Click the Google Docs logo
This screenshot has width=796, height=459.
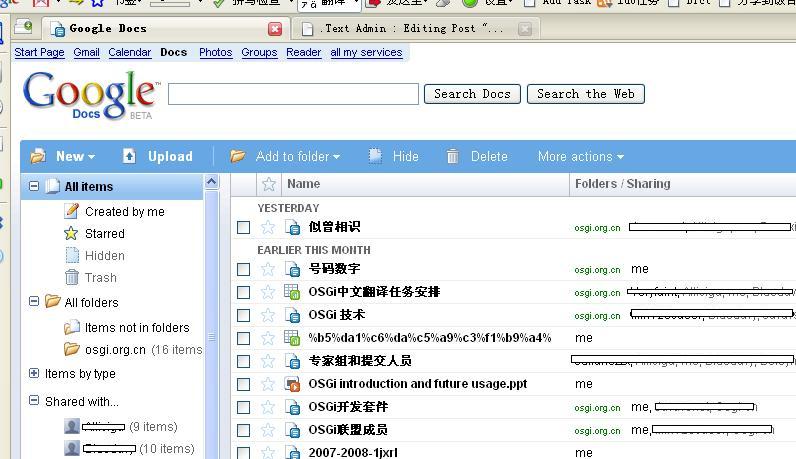[x=91, y=95]
